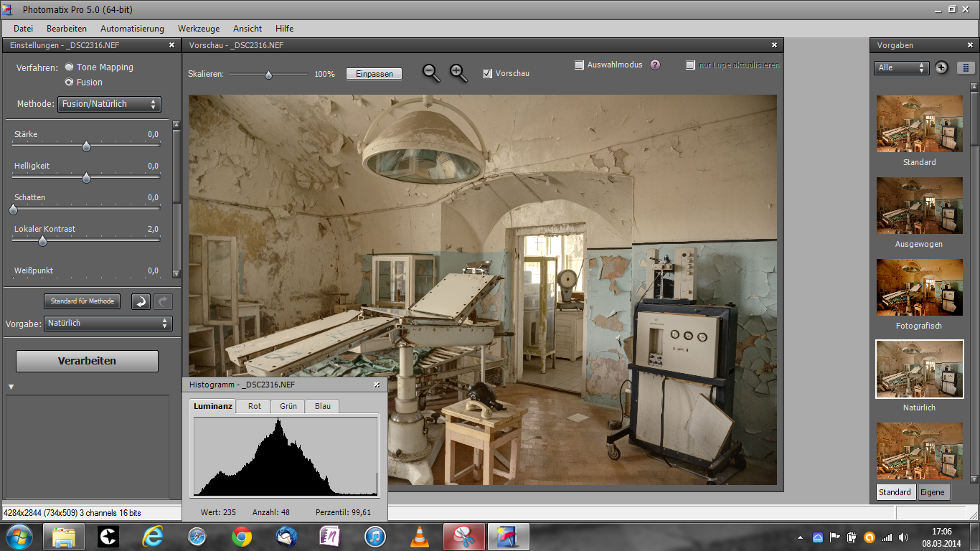Open Thunderbird mail from the taskbar

coord(286,537)
